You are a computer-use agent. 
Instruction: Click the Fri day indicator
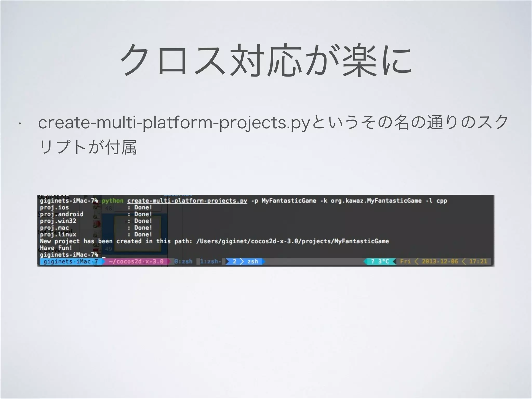pos(405,261)
